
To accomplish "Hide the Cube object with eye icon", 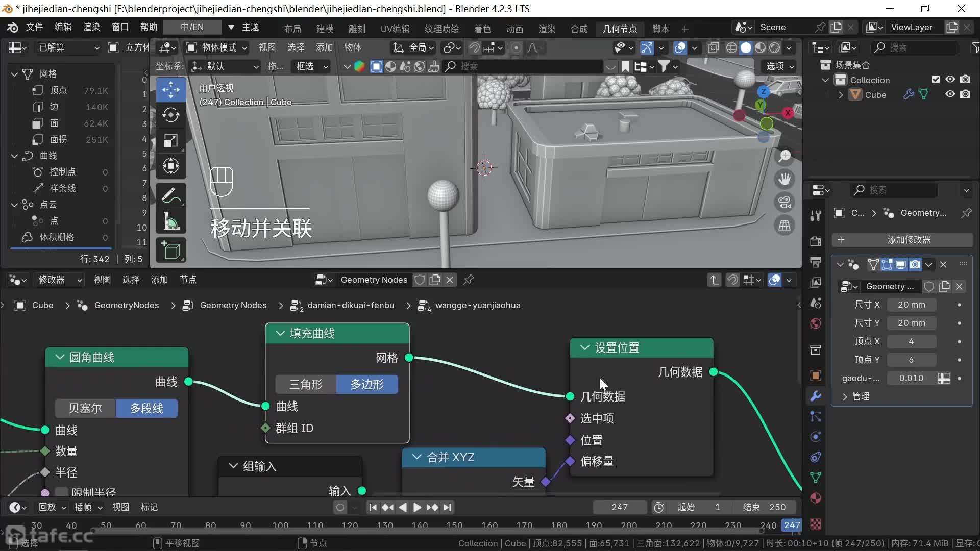I will [x=950, y=94].
